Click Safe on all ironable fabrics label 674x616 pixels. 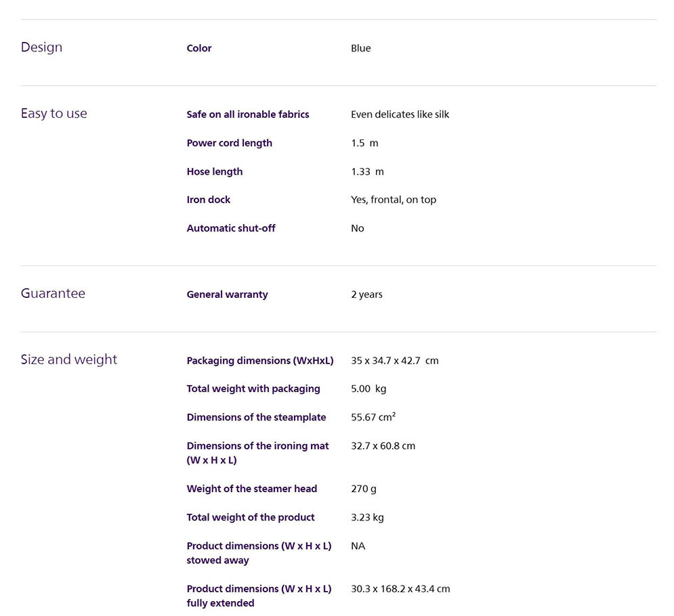[x=247, y=114]
